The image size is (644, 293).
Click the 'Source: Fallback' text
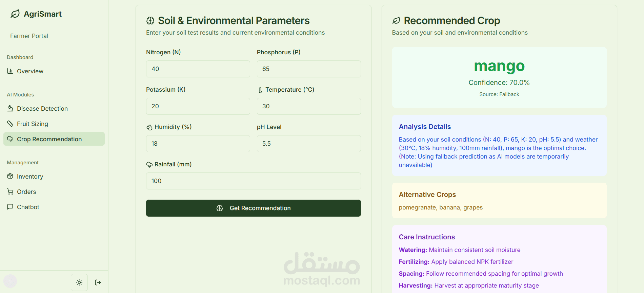click(499, 94)
